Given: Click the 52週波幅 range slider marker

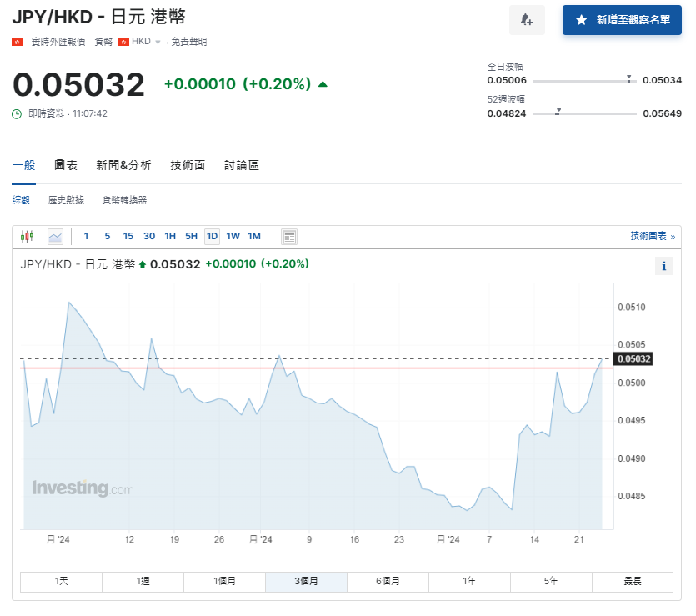Looking at the screenshot, I should tap(558, 111).
